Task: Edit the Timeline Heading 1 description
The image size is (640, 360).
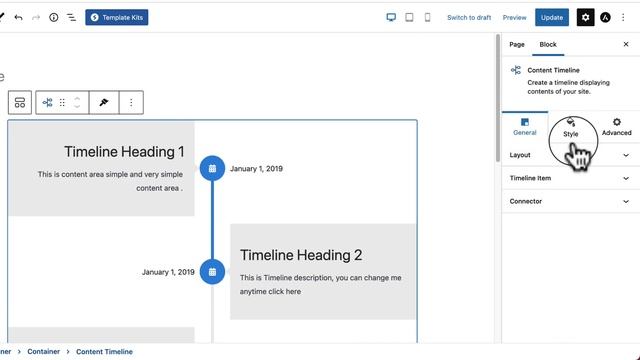Action: click(110, 181)
